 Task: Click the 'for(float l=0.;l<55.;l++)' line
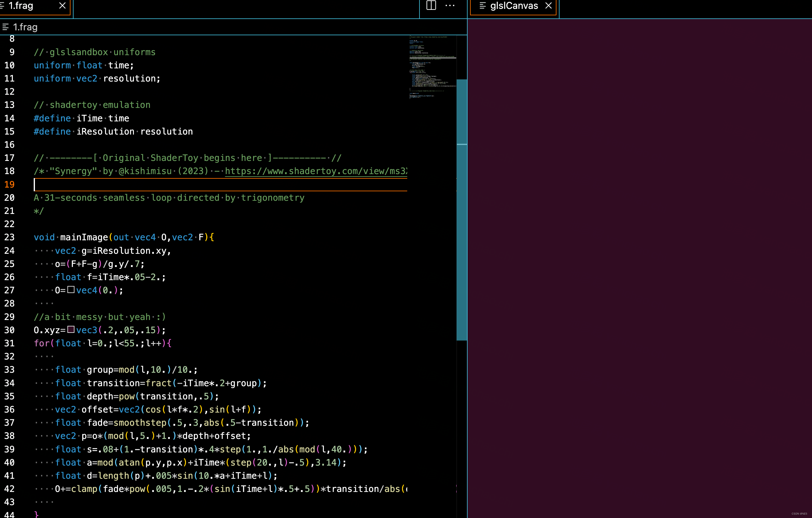(x=103, y=343)
